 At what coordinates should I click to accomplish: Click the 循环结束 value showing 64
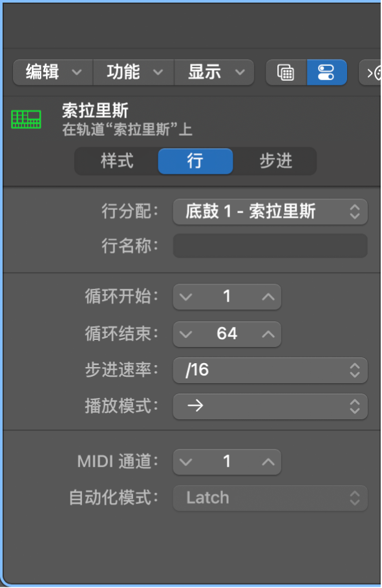tap(227, 334)
